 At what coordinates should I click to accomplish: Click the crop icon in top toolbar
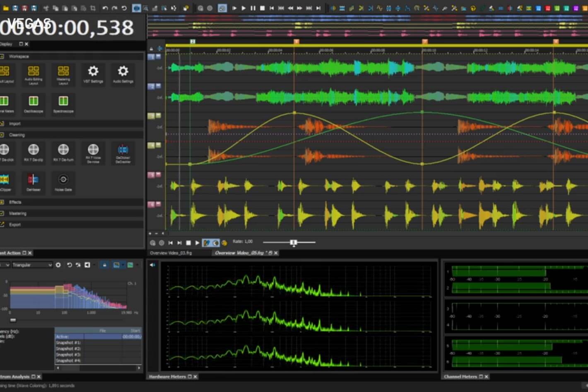[93, 8]
